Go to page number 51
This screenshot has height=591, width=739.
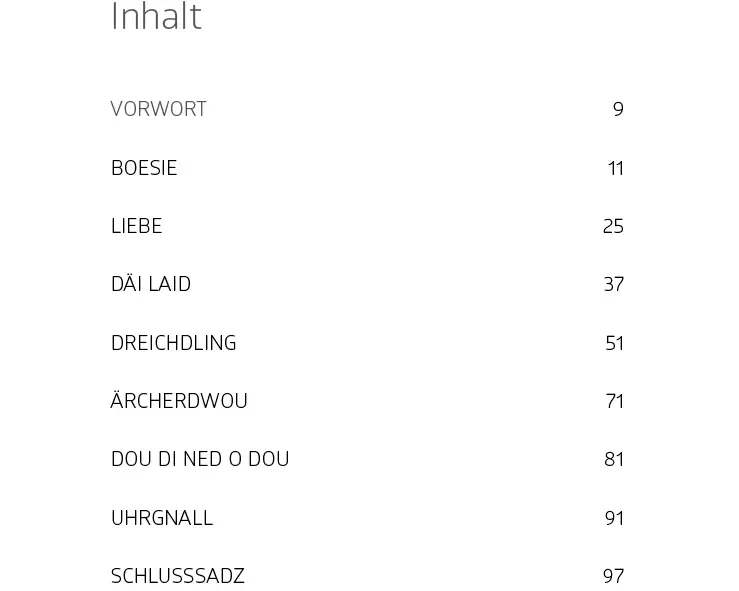614,343
